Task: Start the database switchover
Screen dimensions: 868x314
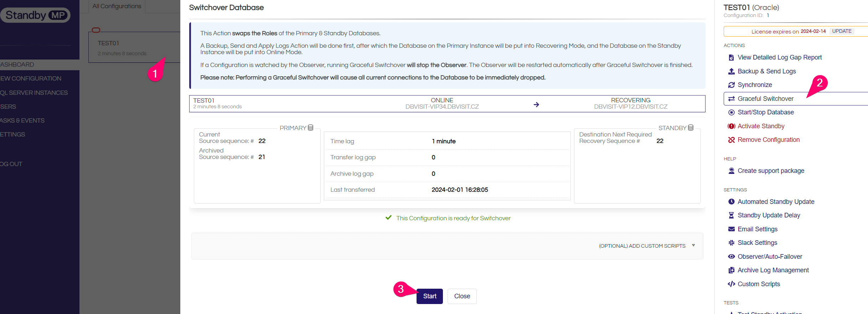Action: click(x=429, y=296)
